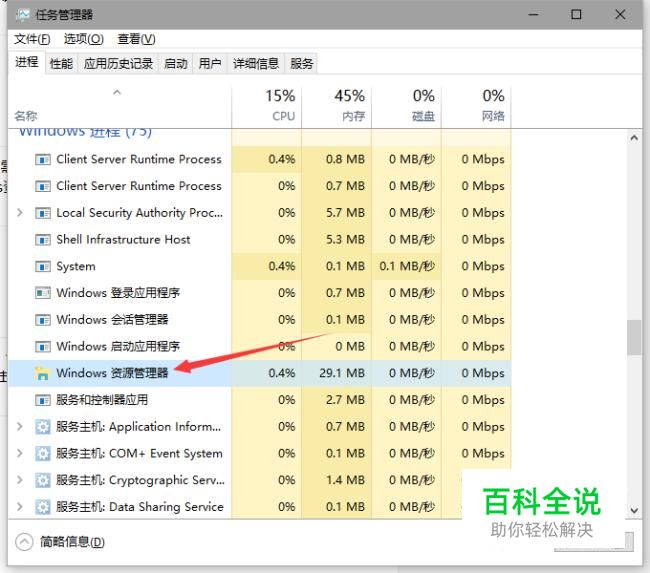Click the gear icon for Application Inform... service host
This screenshot has width=650, height=573.
tap(43, 427)
